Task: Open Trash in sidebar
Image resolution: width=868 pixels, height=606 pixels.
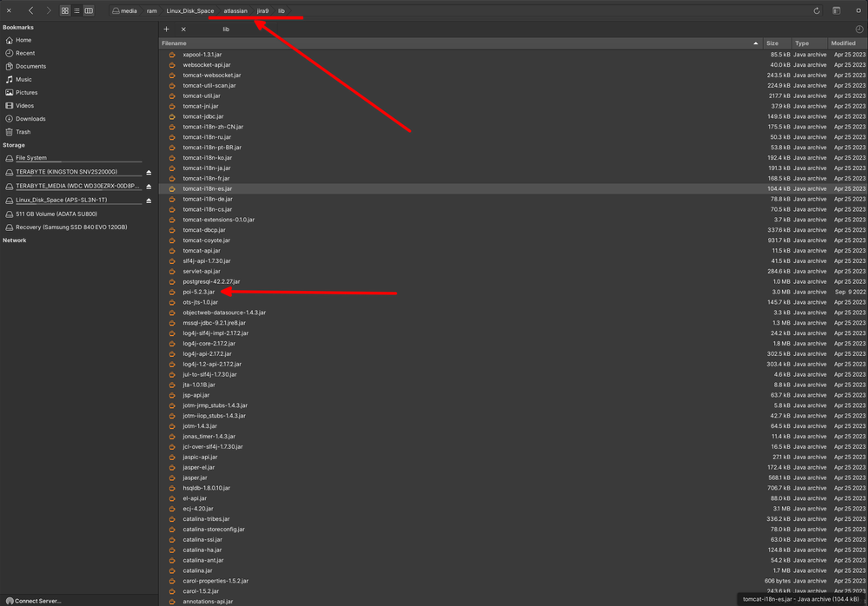Action: 23,132
